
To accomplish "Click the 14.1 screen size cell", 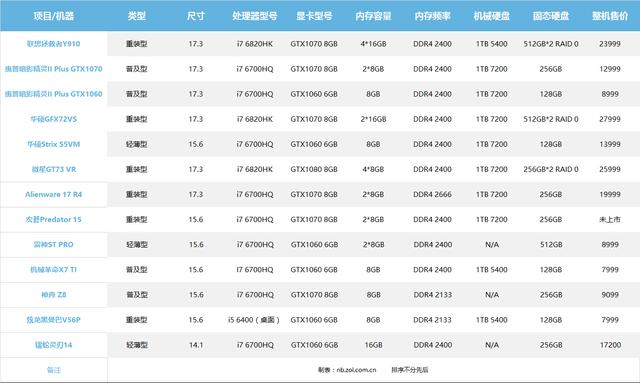I will point(196,345).
